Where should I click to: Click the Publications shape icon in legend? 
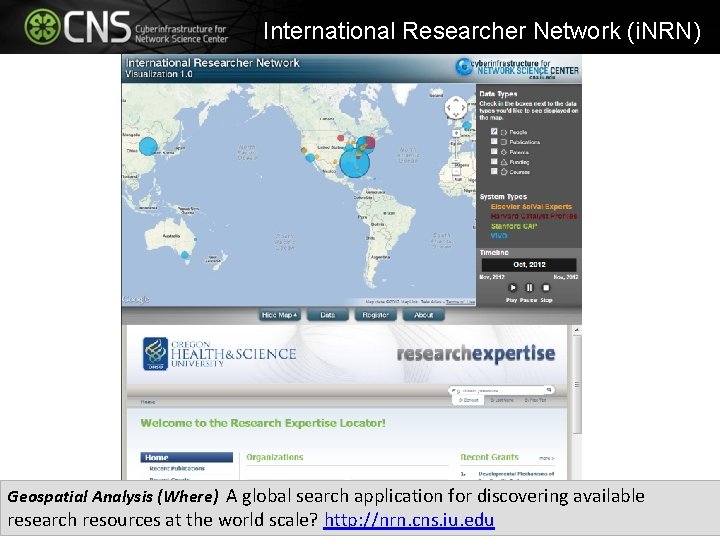504,142
